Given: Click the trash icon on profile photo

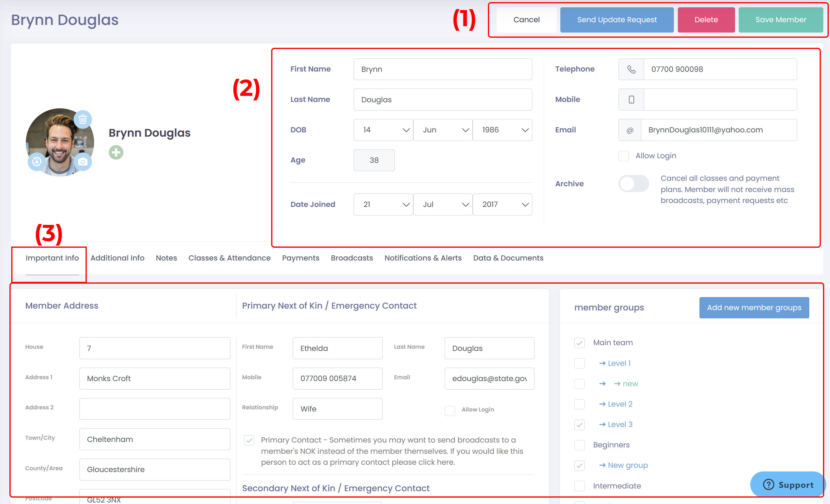Looking at the screenshot, I should [83, 119].
